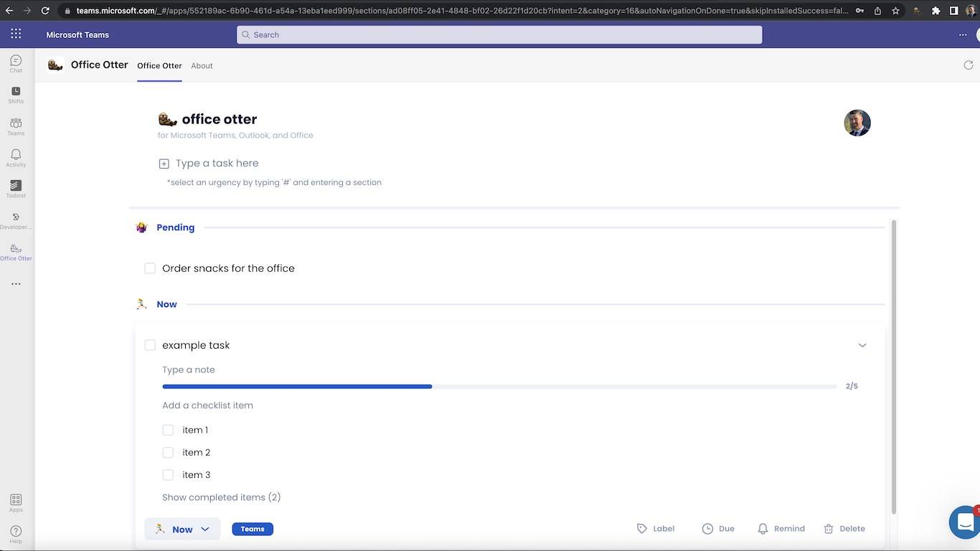Image resolution: width=980 pixels, height=551 pixels.
Task: Open the user profile avatar
Action: point(857,123)
